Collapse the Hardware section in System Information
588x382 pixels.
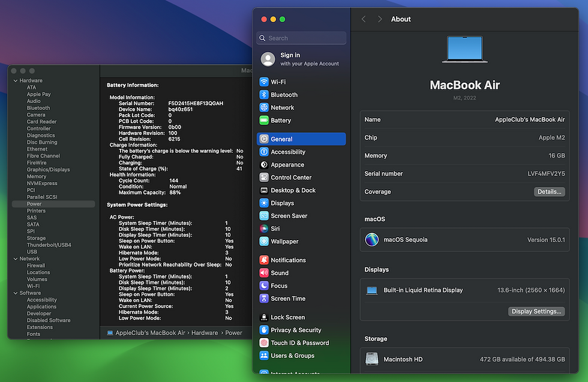16,80
